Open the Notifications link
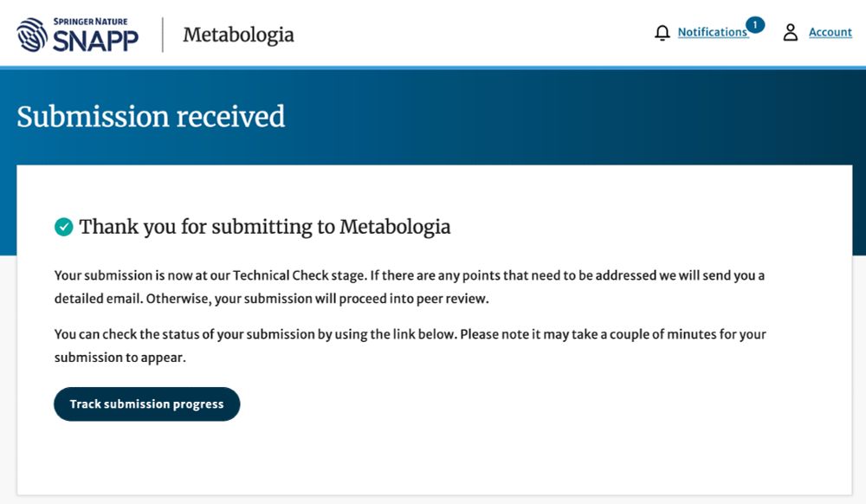866x504 pixels. 712,32
